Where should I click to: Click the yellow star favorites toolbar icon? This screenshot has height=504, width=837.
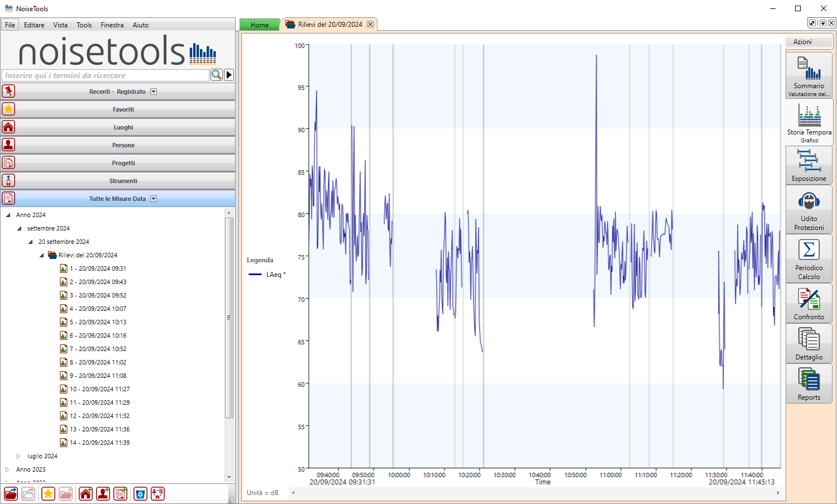point(48,494)
